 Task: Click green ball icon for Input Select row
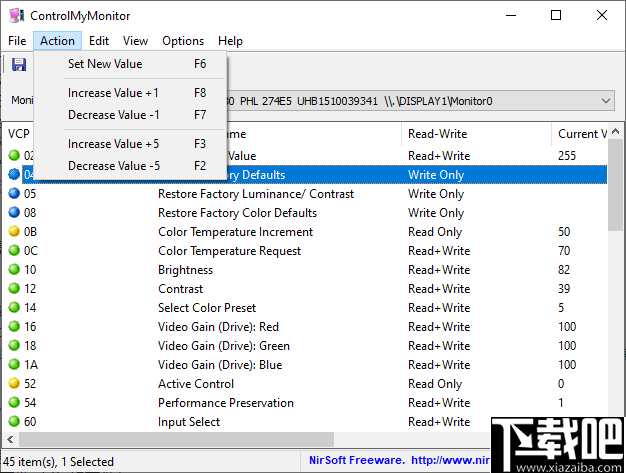pyautogui.click(x=14, y=422)
